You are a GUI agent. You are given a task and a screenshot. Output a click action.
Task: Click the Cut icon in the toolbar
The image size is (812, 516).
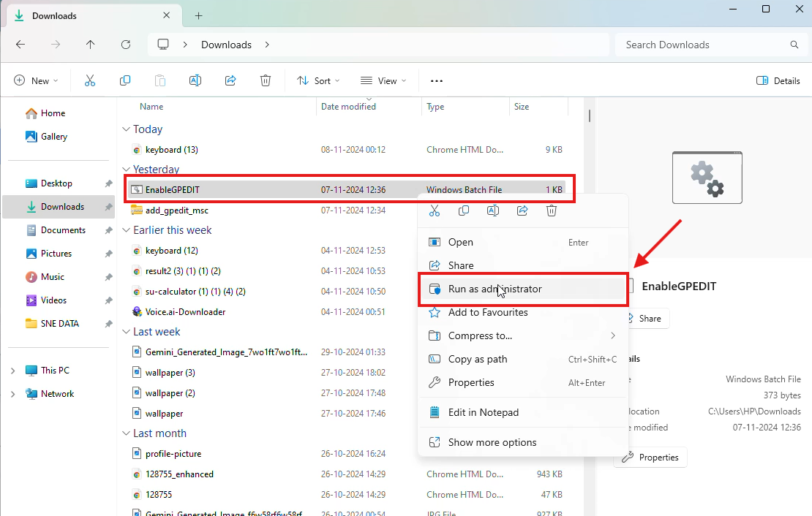pyautogui.click(x=90, y=80)
